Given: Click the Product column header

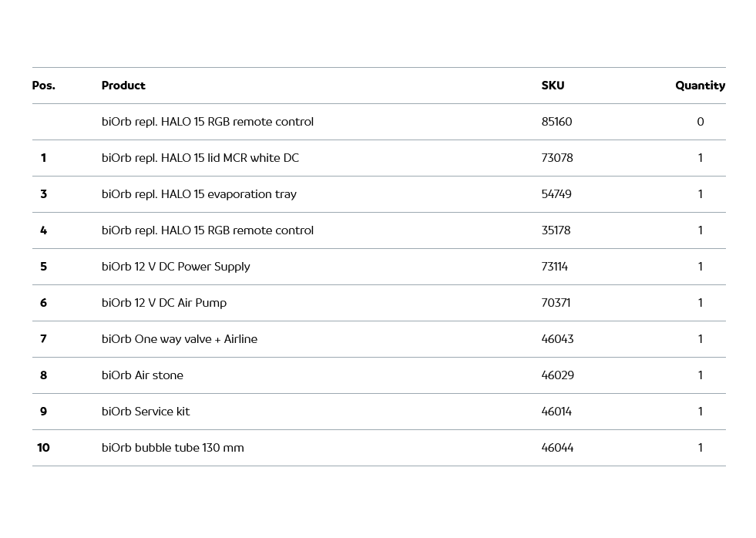Looking at the screenshot, I should [x=123, y=86].
